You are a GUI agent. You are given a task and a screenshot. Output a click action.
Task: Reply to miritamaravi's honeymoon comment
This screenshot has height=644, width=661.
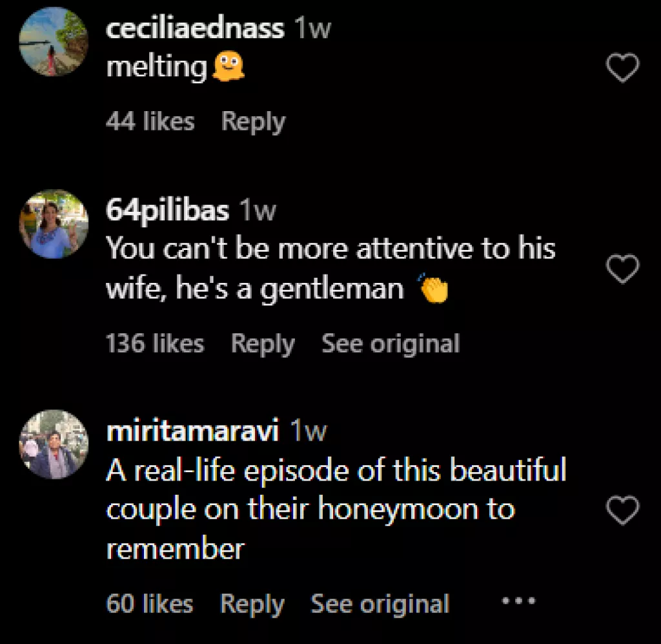pos(252,604)
